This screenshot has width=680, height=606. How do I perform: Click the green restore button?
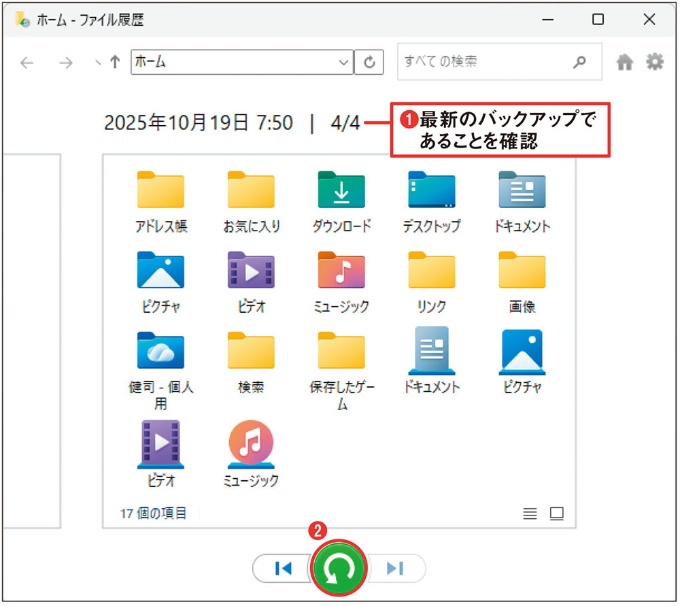(339, 569)
